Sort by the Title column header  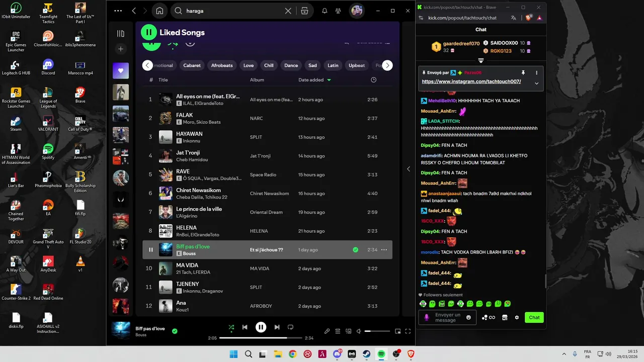[163, 80]
